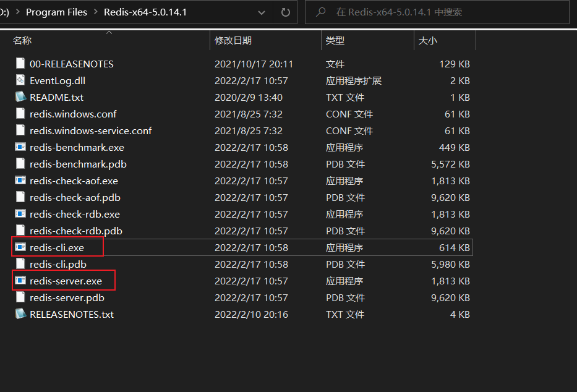Click the redis-benchmark.pdb file icon
Viewport: 577px width, 392px height.
click(x=20, y=164)
